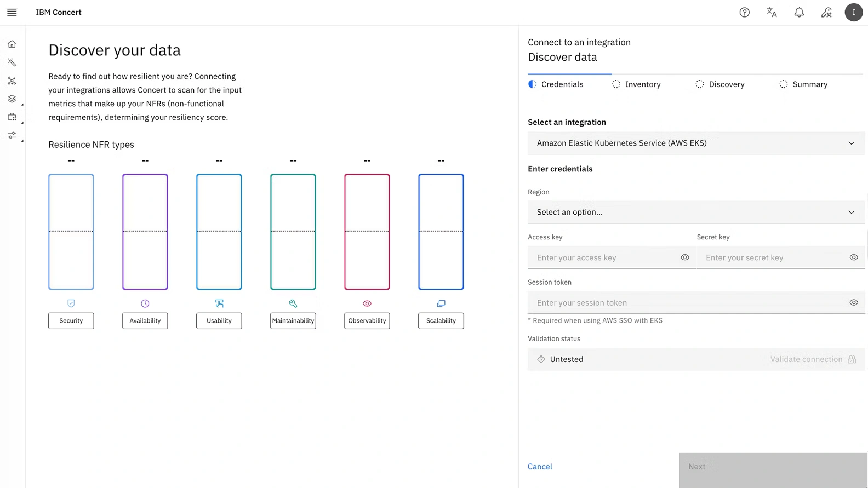Click the language translate icon

click(x=772, y=12)
